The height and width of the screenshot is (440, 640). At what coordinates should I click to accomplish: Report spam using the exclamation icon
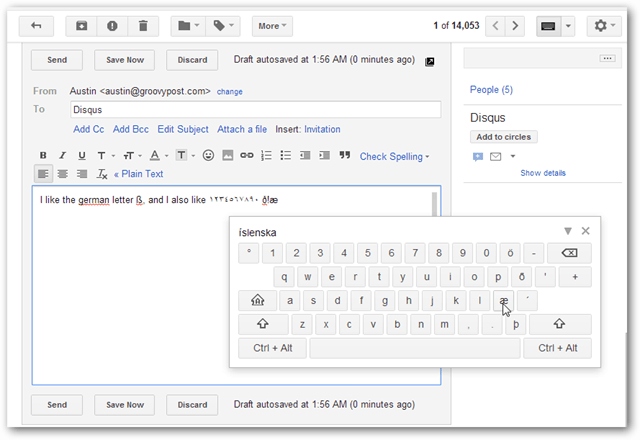click(112, 26)
